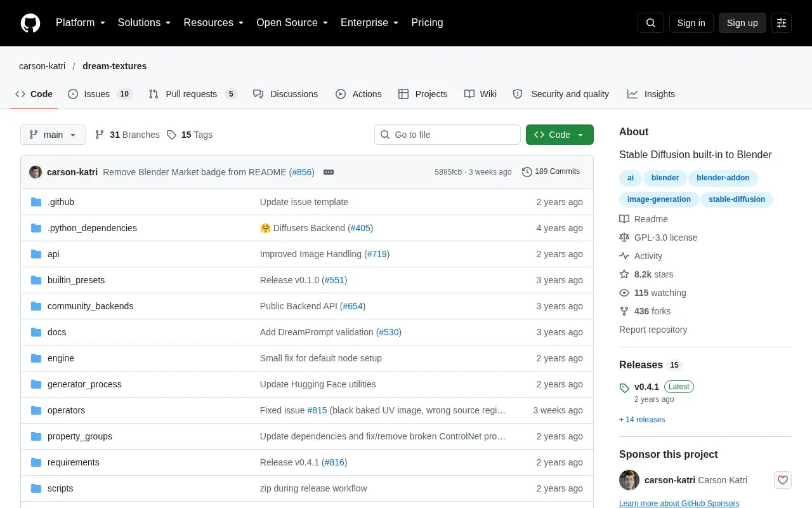
Task: Expand the Resources menu
Action: pos(214,23)
